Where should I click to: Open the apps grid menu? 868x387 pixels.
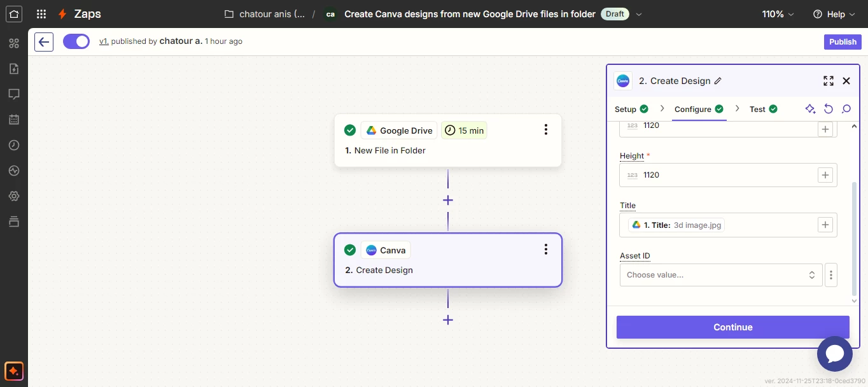click(41, 14)
